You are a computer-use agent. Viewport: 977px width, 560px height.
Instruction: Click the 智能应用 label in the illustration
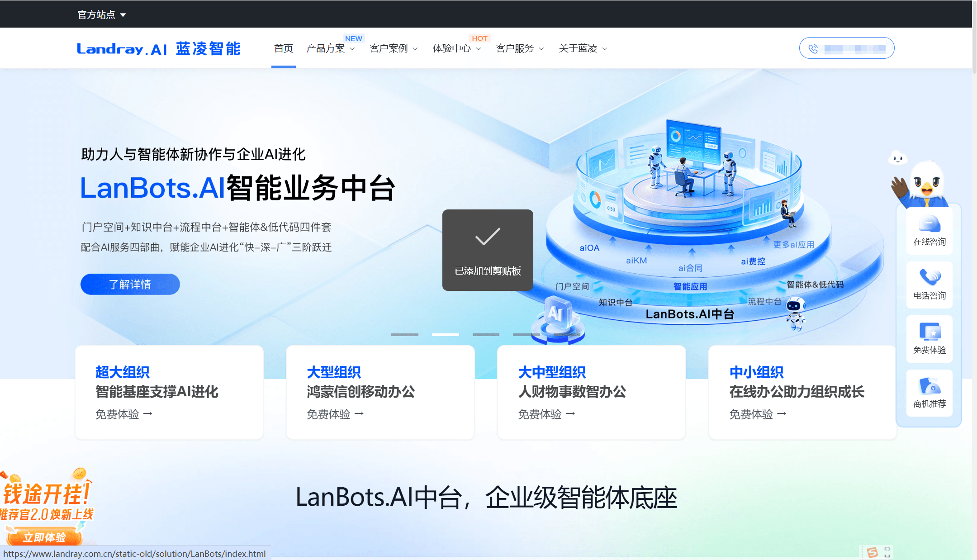690,286
